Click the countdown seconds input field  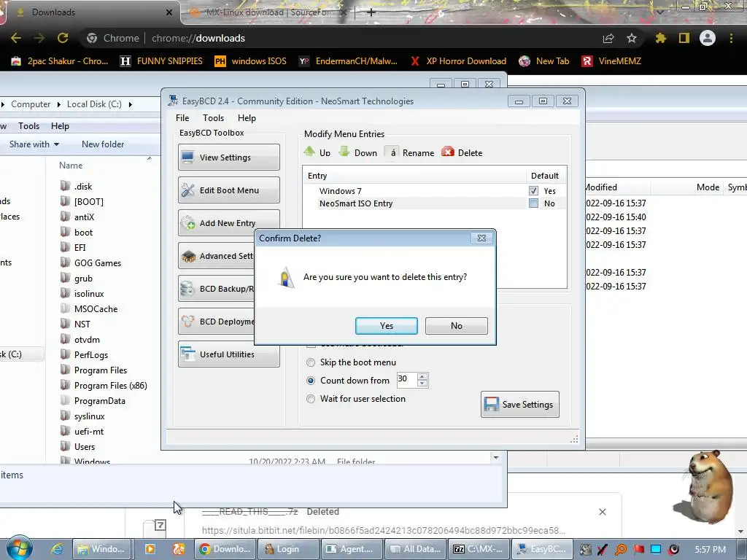tap(406, 379)
